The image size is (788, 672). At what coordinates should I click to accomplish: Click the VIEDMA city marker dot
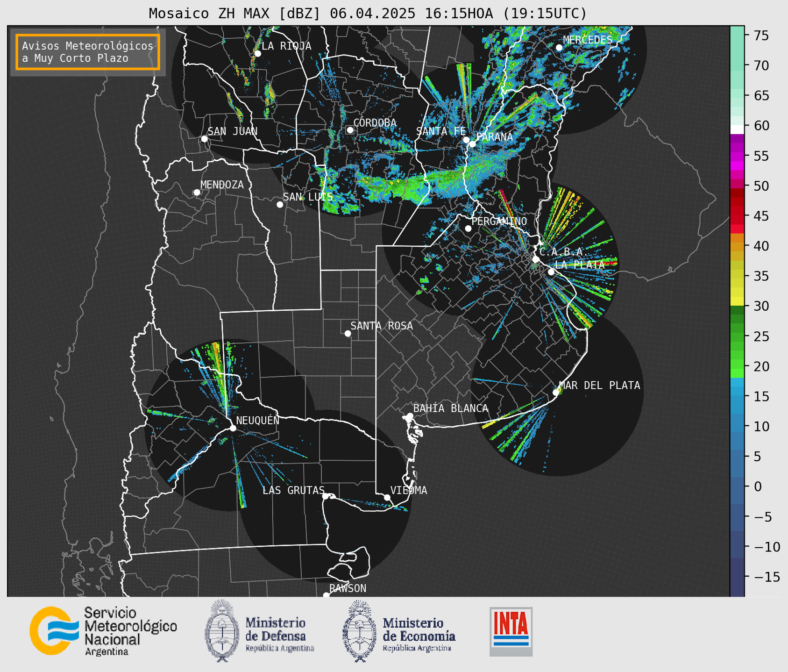point(387,497)
